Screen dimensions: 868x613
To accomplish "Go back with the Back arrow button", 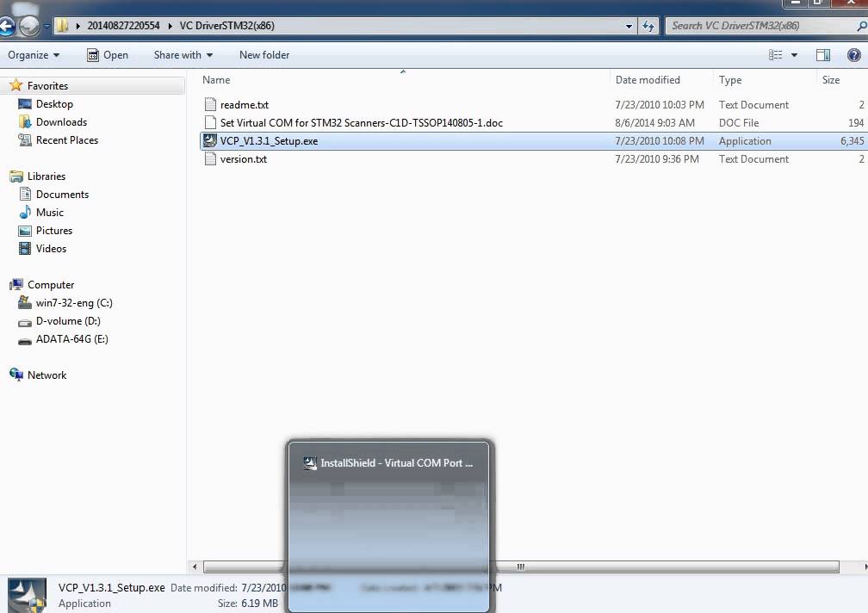I will [x=5, y=26].
